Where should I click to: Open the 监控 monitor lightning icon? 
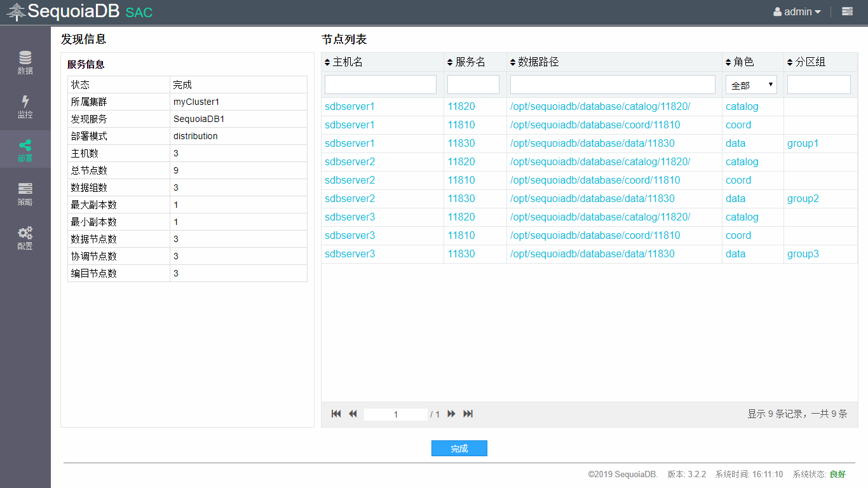25,106
